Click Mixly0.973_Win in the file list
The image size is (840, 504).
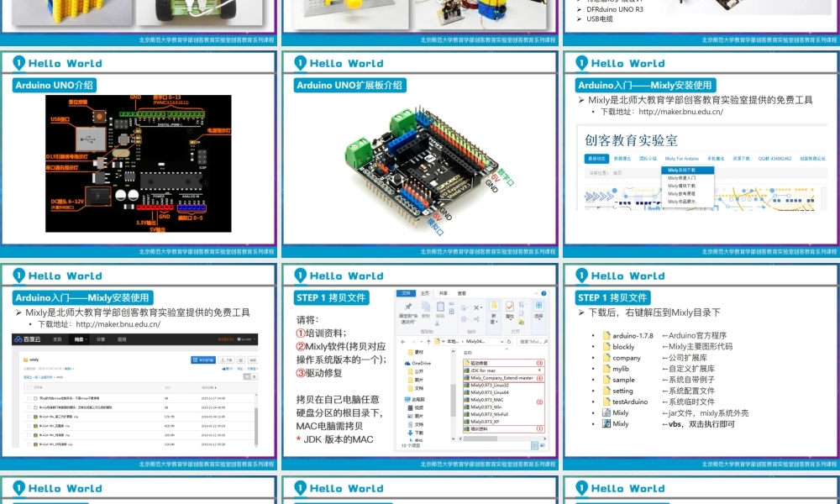pos(483,407)
